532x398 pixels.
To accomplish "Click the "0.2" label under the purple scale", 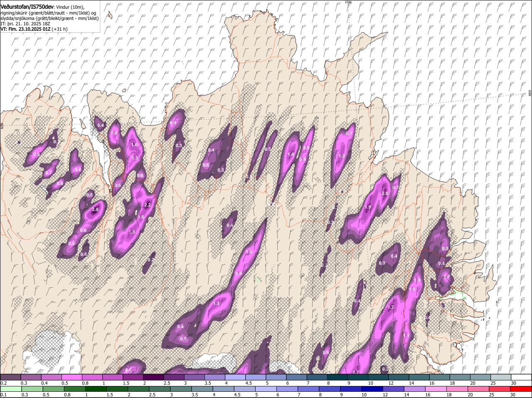I will (3, 383).
